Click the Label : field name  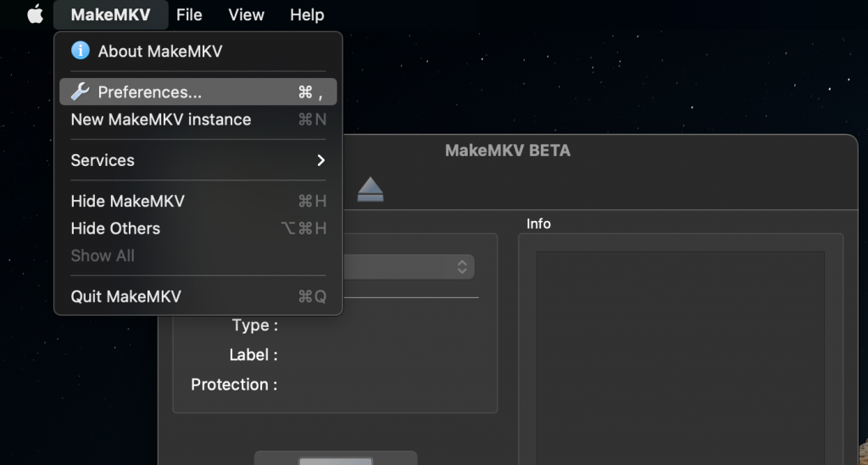click(x=253, y=355)
